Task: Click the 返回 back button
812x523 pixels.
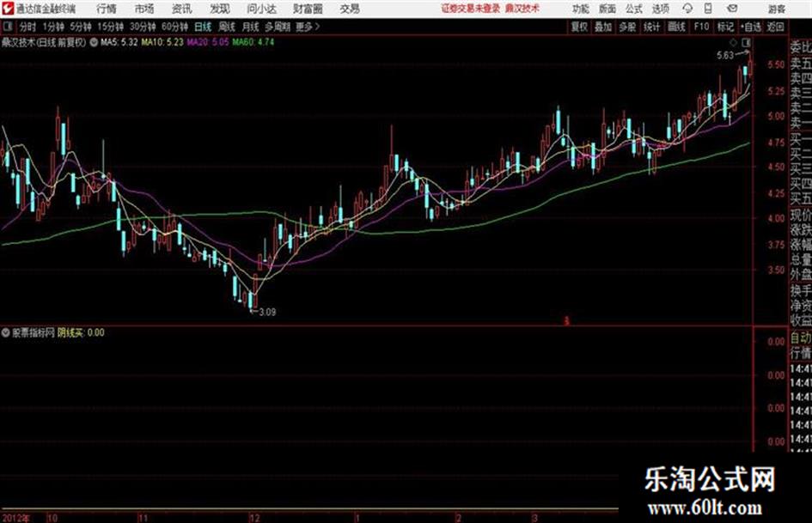Action: (x=775, y=27)
